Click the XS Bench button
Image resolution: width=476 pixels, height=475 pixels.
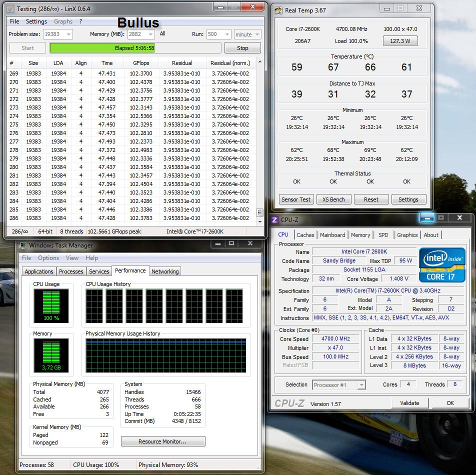coord(333,199)
